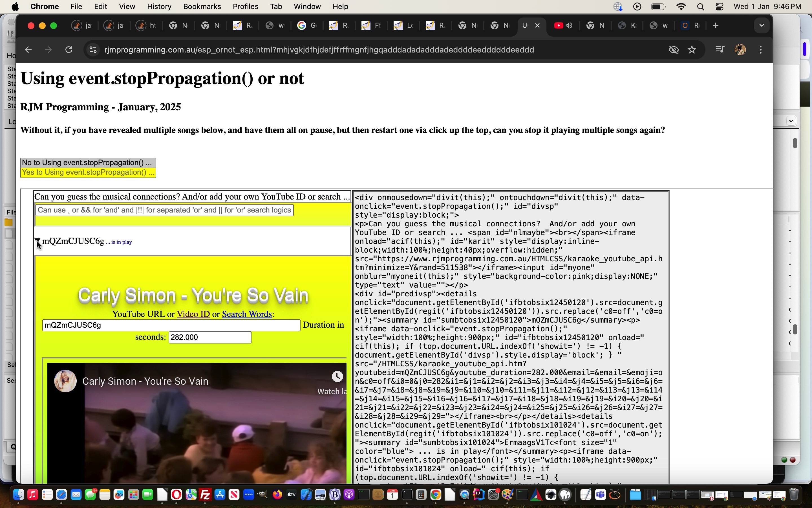Click the forward navigation arrow
The height and width of the screenshot is (508, 812).
coord(48,50)
